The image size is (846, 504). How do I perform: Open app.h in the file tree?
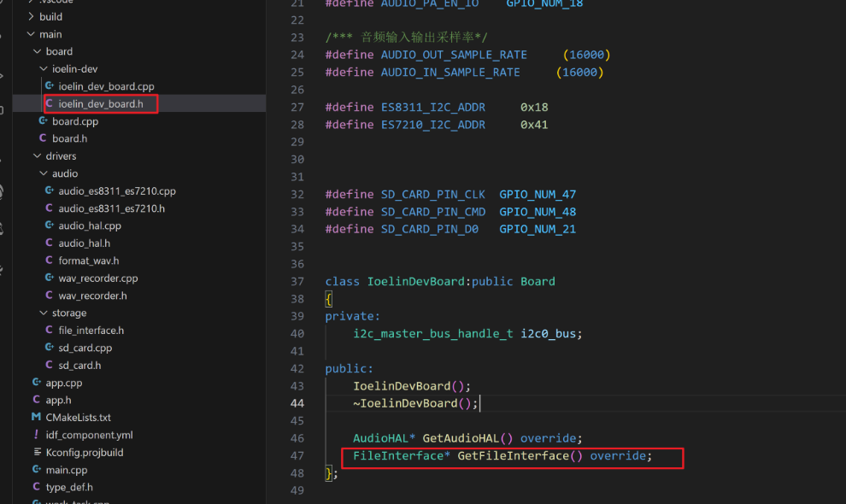tap(58, 400)
